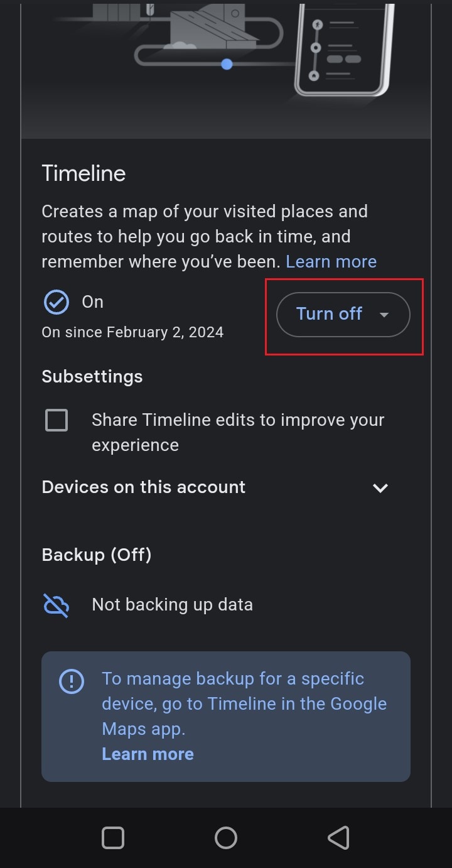Click the Devices on this account label
The image size is (452, 868).
[143, 487]
